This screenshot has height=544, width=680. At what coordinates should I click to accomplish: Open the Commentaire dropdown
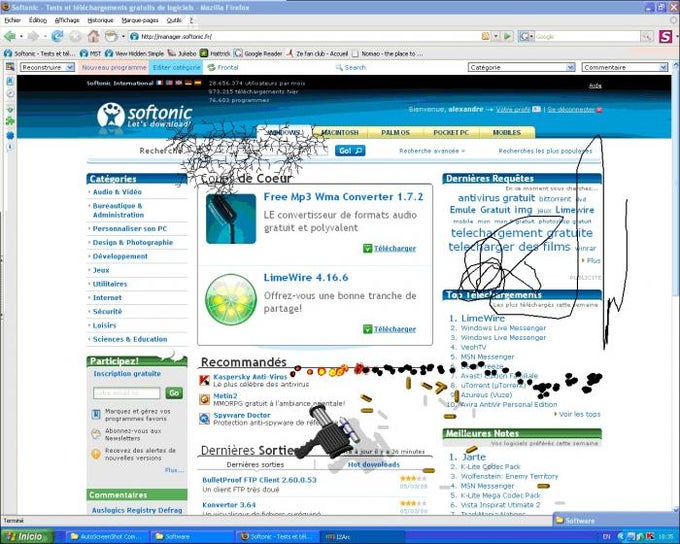click(624, 67)
